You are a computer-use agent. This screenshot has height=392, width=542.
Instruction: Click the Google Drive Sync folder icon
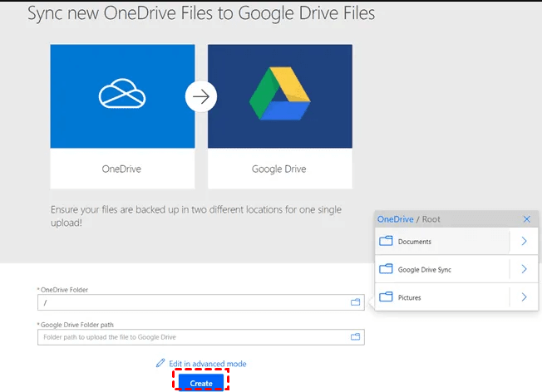pyautogui.click(x=386, y=269)
